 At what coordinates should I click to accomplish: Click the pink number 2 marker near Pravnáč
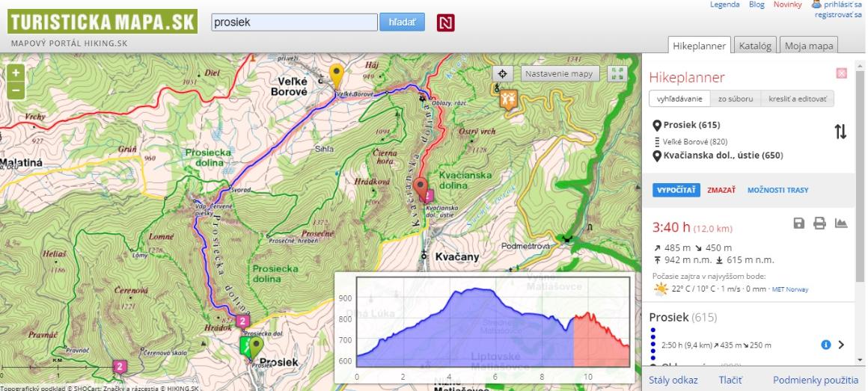(x=120, y=366)
